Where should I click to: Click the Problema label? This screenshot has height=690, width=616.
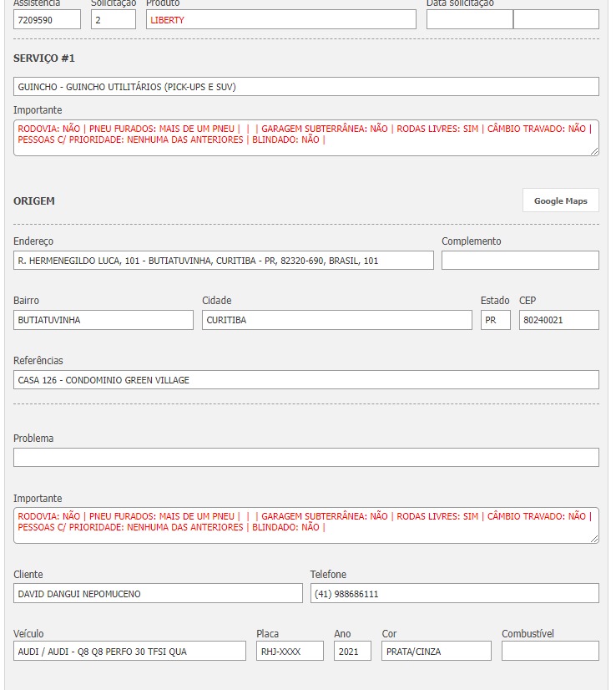[x=33, y=439]
